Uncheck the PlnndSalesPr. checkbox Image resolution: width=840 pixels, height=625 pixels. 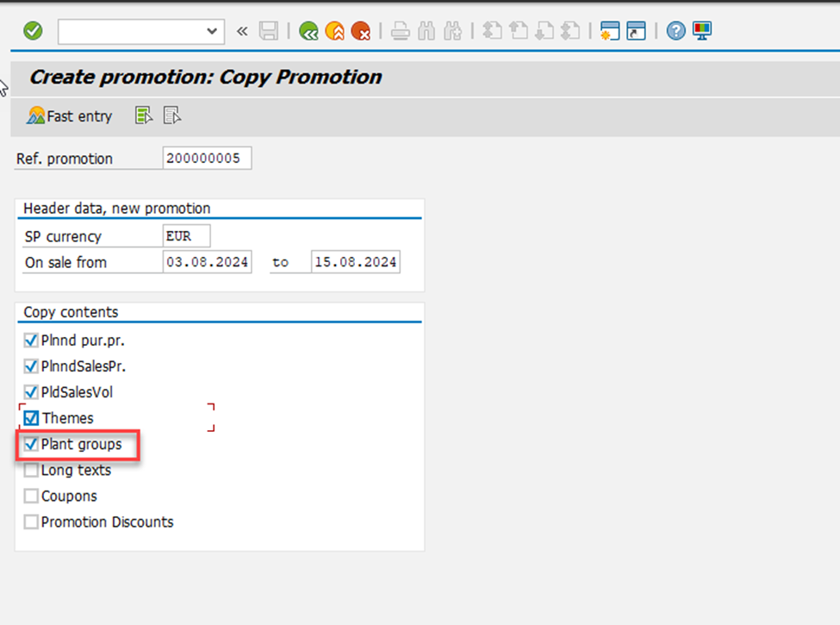pyautogui.click(x=31, y=366)
